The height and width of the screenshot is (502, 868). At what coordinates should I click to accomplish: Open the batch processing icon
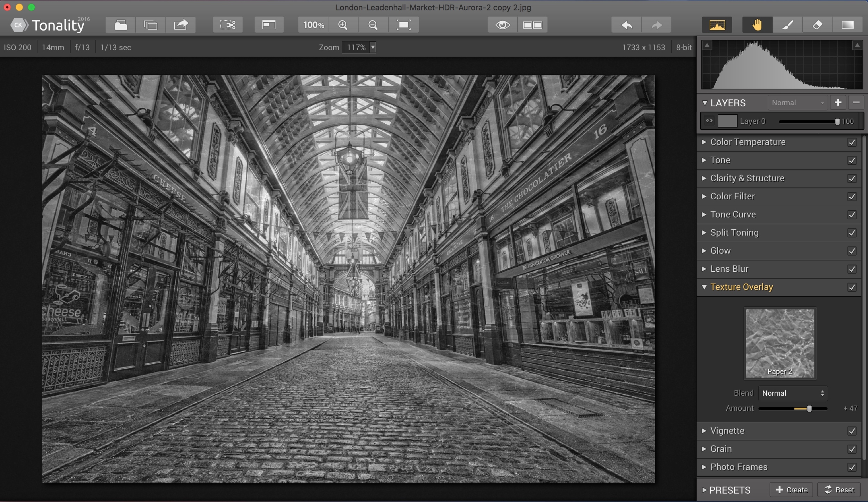point(150,25)
